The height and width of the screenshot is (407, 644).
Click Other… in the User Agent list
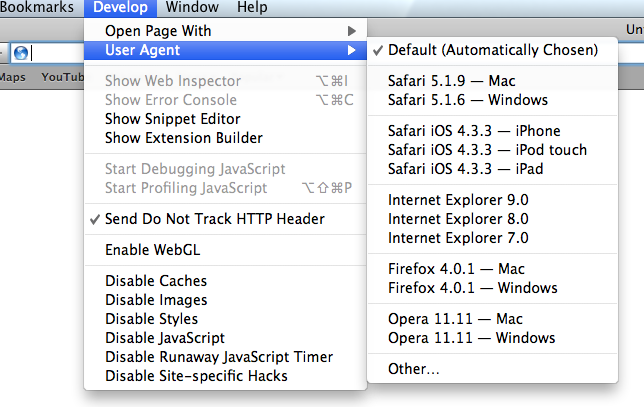point(414,370)
